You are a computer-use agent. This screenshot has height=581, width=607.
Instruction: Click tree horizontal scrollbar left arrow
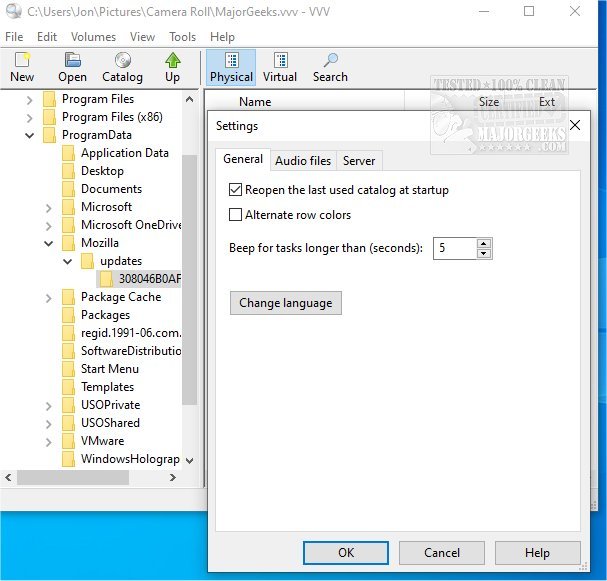point(8,478)
